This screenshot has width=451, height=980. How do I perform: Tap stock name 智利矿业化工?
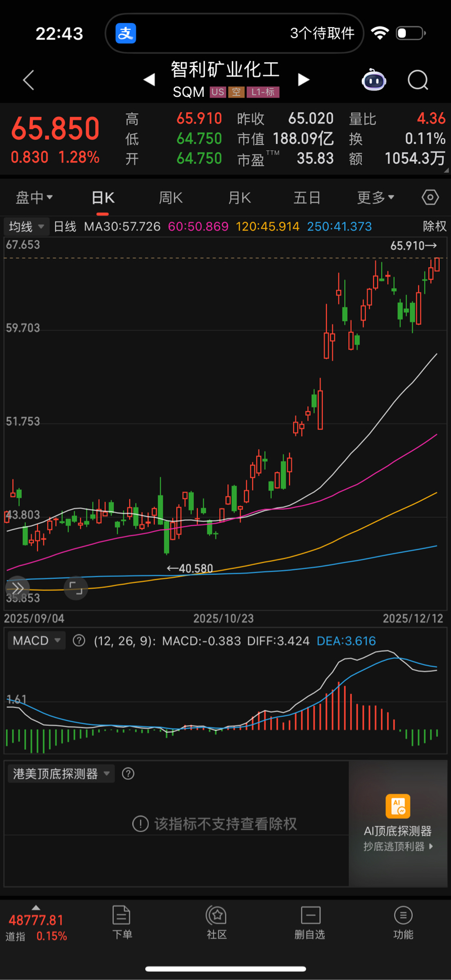[225, 70]
